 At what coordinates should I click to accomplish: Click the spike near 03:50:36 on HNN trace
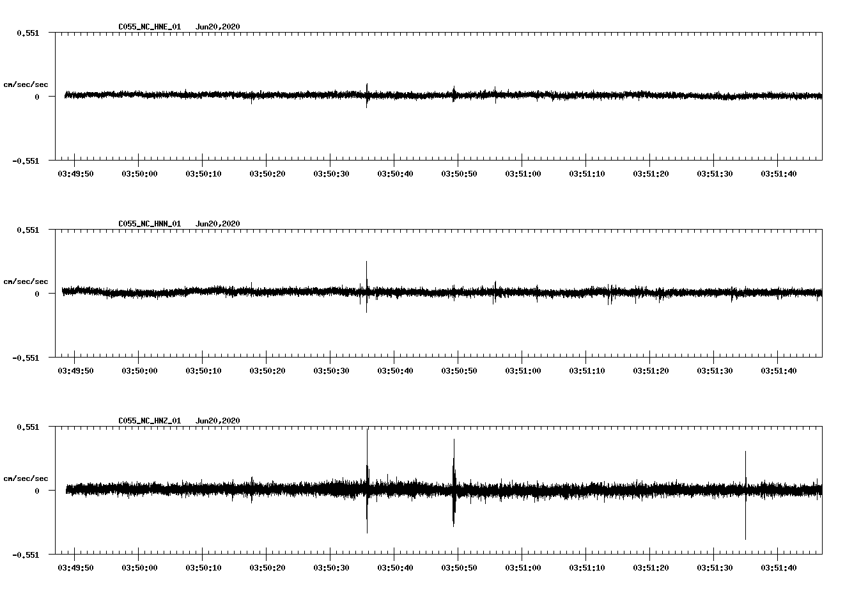tap(366, 287)
